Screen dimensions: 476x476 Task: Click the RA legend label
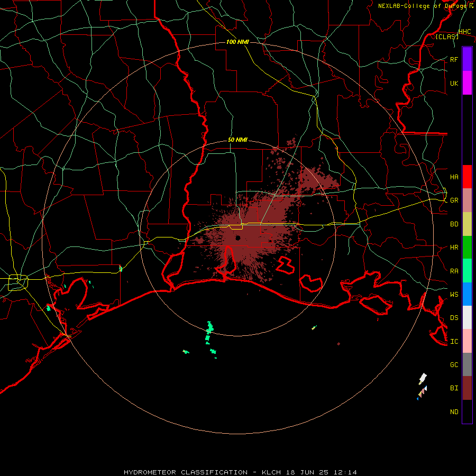[454, 271]
